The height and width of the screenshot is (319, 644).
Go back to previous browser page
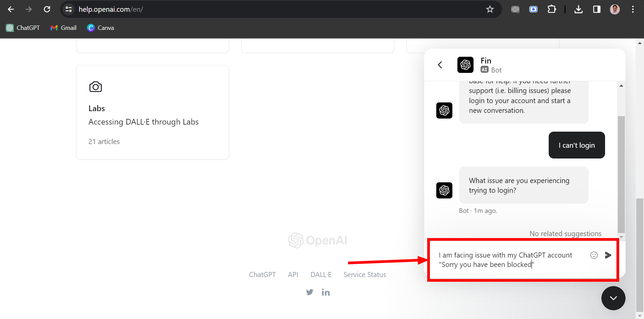pos(11,9)
